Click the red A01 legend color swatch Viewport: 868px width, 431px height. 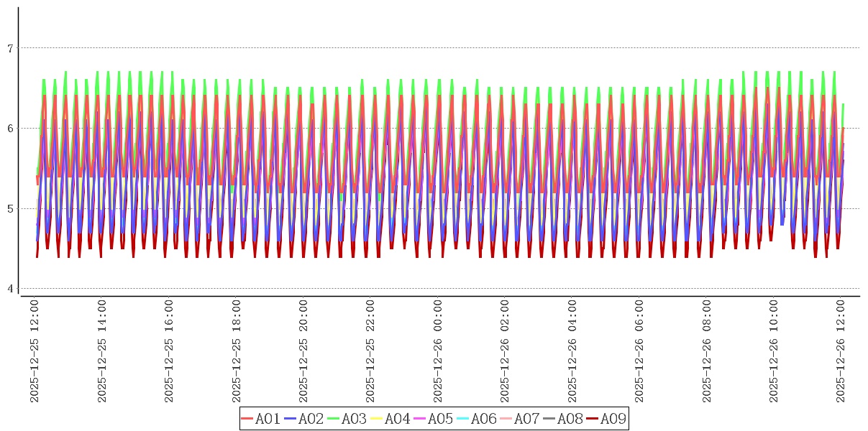247,419
